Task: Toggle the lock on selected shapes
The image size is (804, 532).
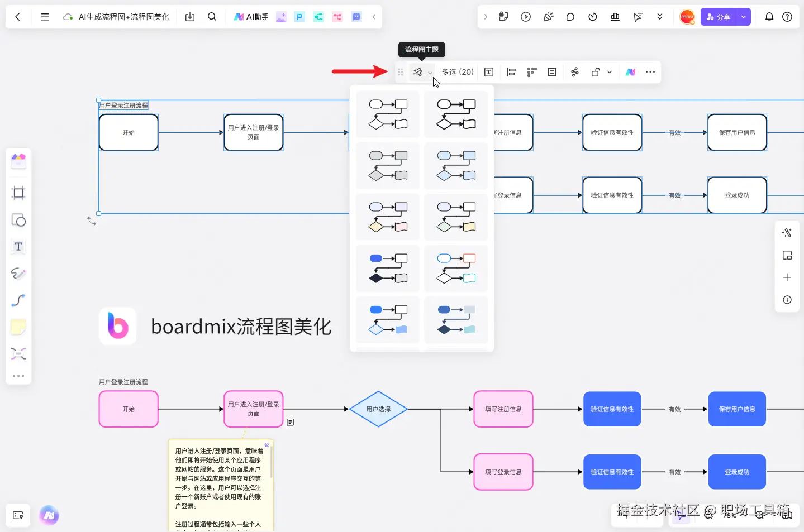Action: [x=596, y=72]
